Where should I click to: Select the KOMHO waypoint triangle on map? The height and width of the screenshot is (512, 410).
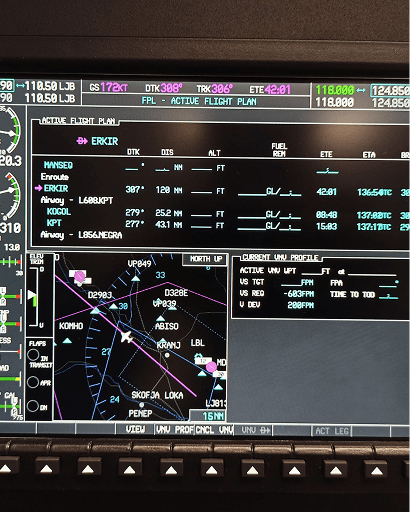[67, 340]
